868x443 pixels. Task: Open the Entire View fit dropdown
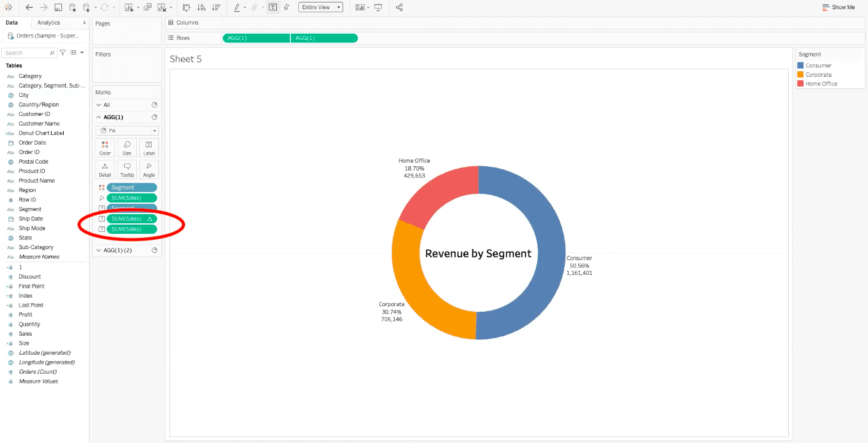320,7
